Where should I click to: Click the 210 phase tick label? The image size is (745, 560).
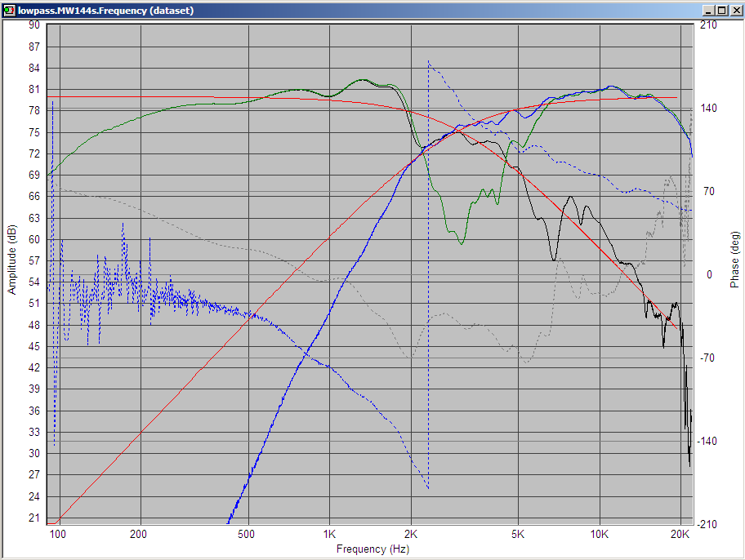tap(708, 25)
